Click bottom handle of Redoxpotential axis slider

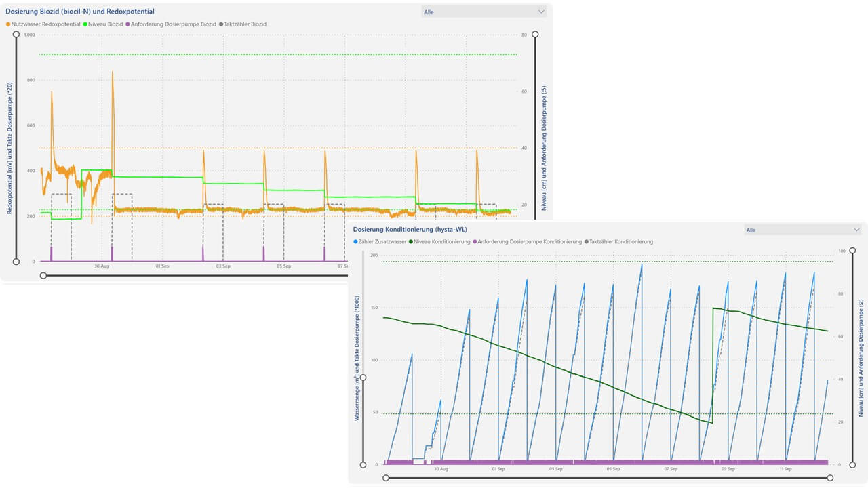16,262
